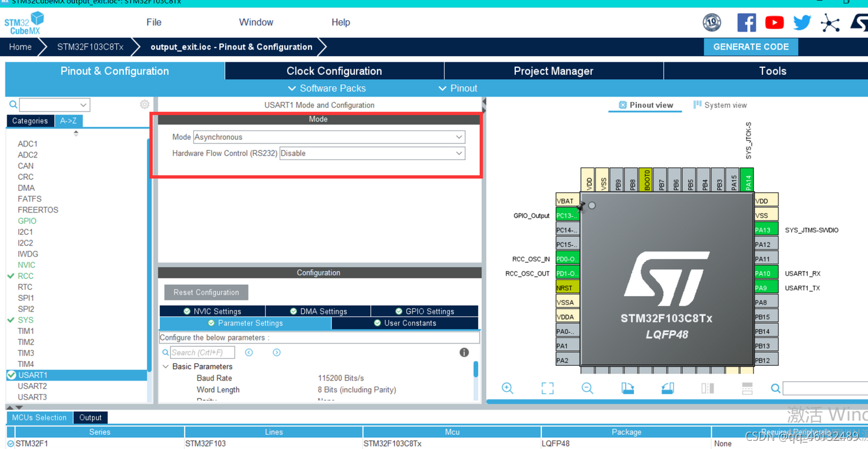The image size is (868, 449).
Task: Select USART2 in the peripheral list
Action: tap(32, 386)
